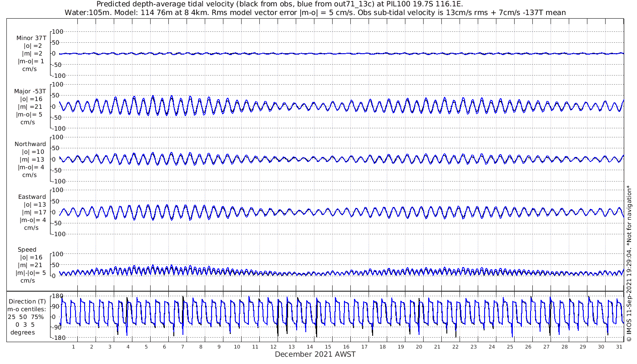
Task: Click '|m-o|= 5' under Major -53T
Action: click(30, 114)
